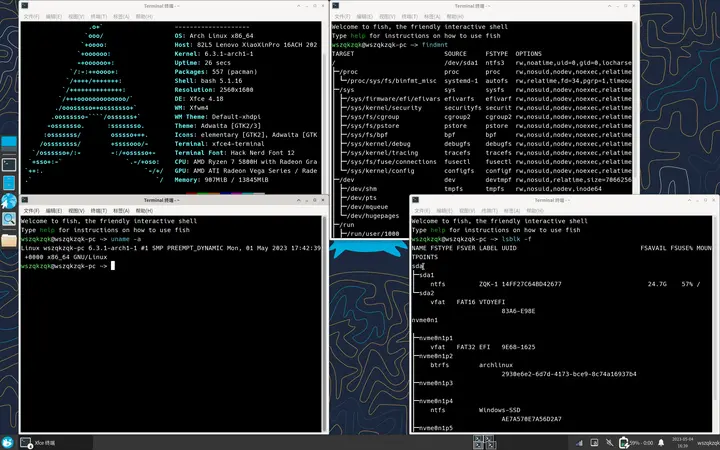Open 文件(F) menu in uname terminal window
The width and height of the screenshot is (720, 450).
tap(31, 211)
